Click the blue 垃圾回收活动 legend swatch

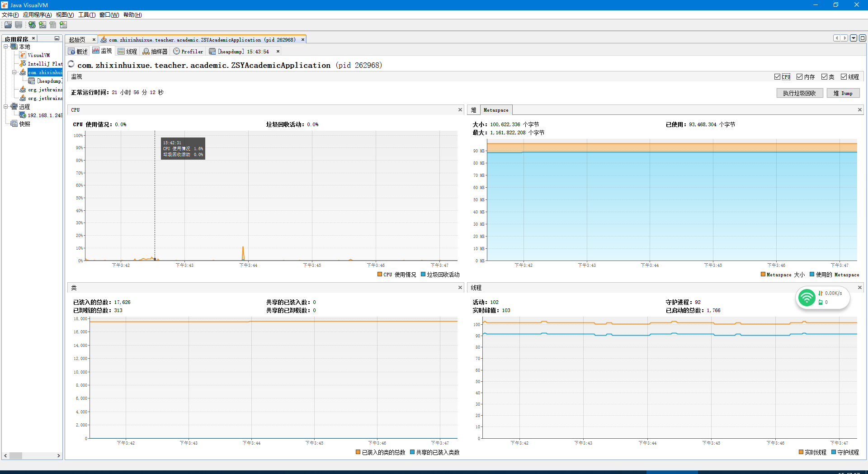pyautogui.click(x=423, y=274)
